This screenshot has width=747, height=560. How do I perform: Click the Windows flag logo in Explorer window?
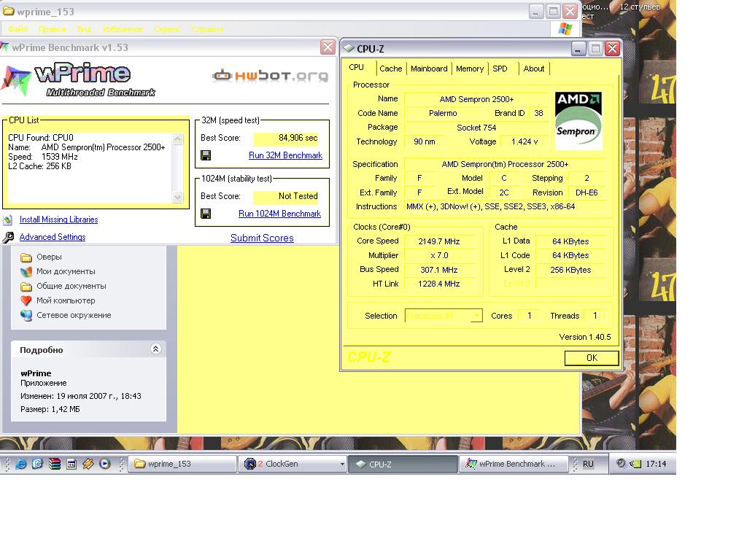click(x=565, y=29)
